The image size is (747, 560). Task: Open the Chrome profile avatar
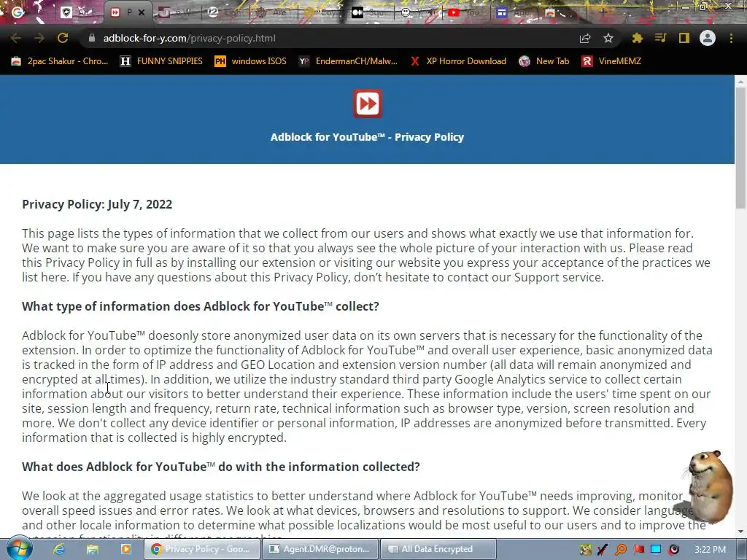coord(708,38)
